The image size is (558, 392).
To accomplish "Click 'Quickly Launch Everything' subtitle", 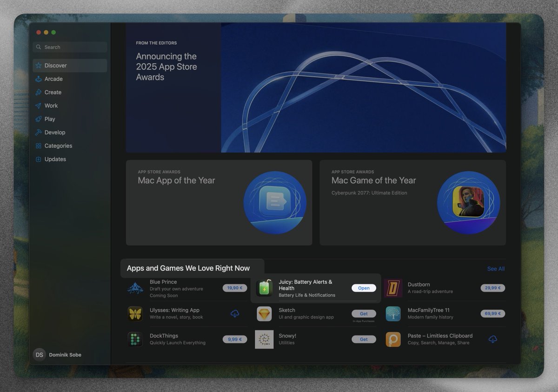I will click(178, 343).
